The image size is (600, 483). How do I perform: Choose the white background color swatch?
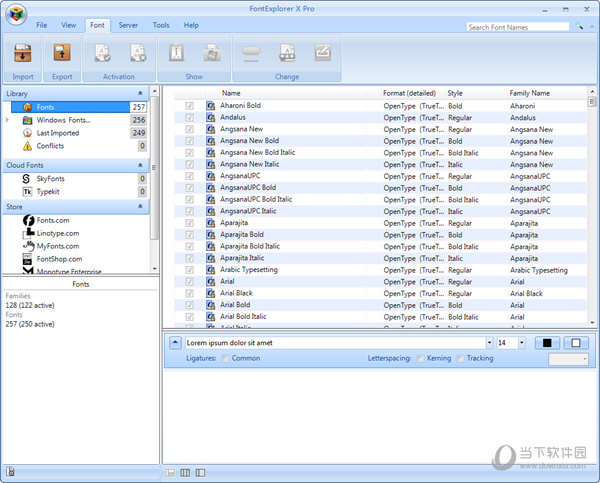[576, 343]
